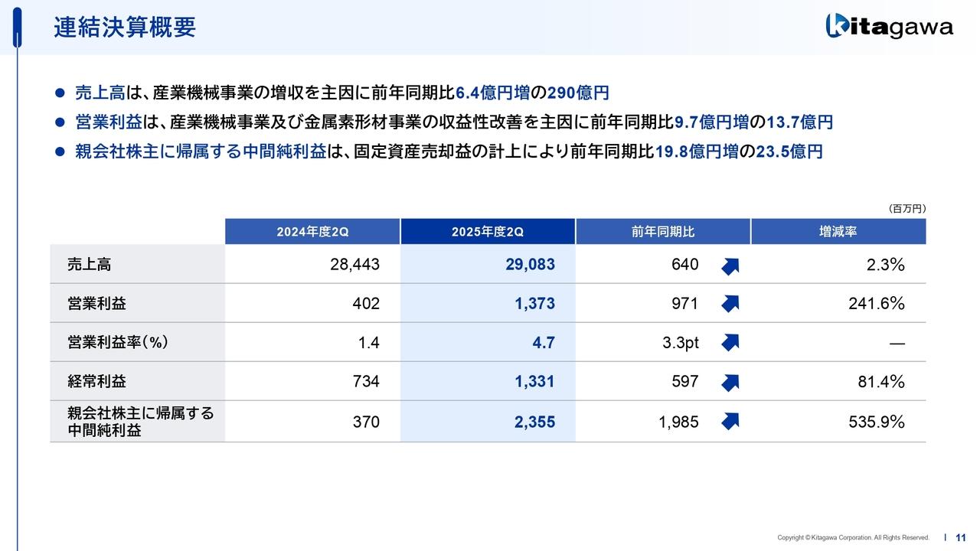Click the up arrow next to 597
Viewport: 980px width, 551px height.
tap(729, 381)
